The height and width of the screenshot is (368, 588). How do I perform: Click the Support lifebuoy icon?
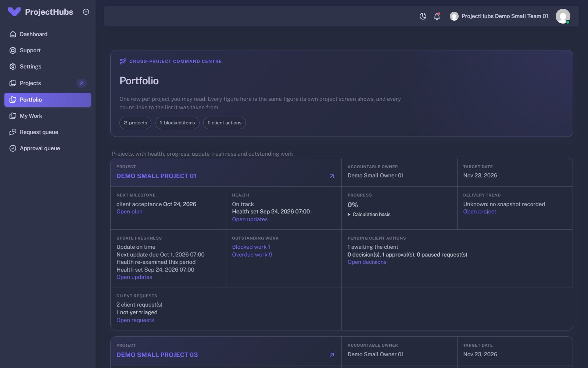(x=13, y=50)
